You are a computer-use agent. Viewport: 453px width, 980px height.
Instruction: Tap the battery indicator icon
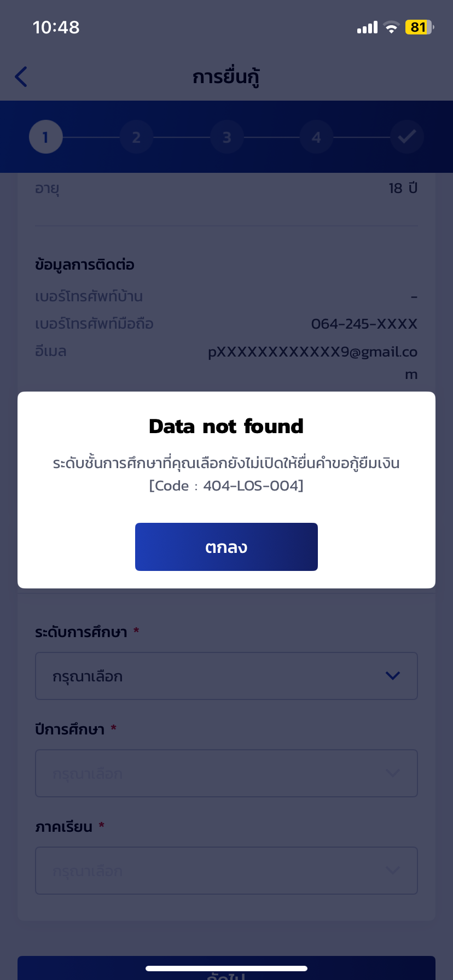(x=419, y=27)
